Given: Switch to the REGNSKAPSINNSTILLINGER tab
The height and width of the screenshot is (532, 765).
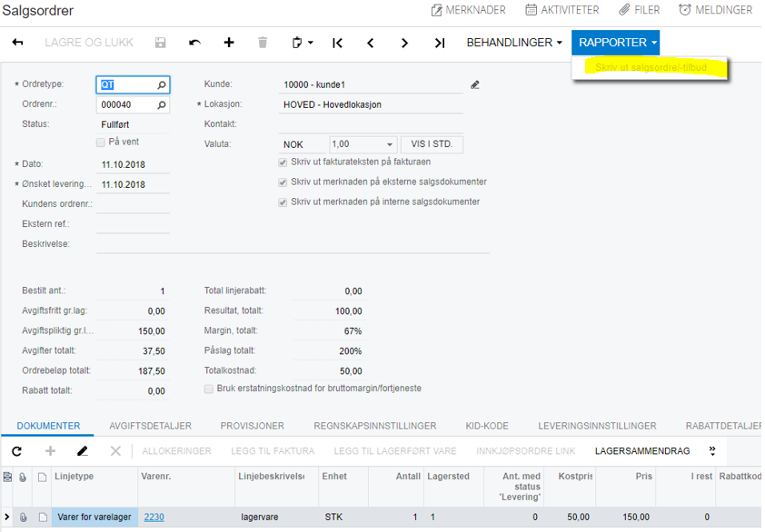Looking at the screenshot, I should click(375, 426).
